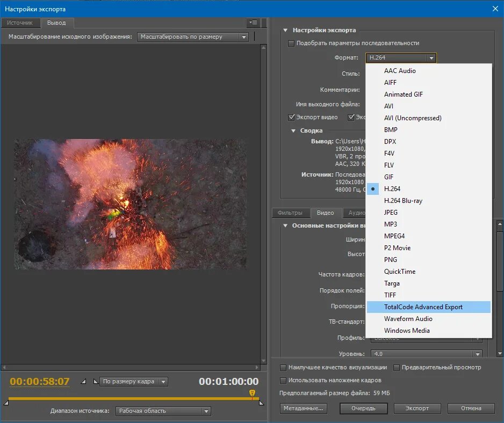Image resolution: width=504 pixels, height=423 pixels.
Task: Collapse the Настройки экспорта section triangle
Action: coord(285,31)
